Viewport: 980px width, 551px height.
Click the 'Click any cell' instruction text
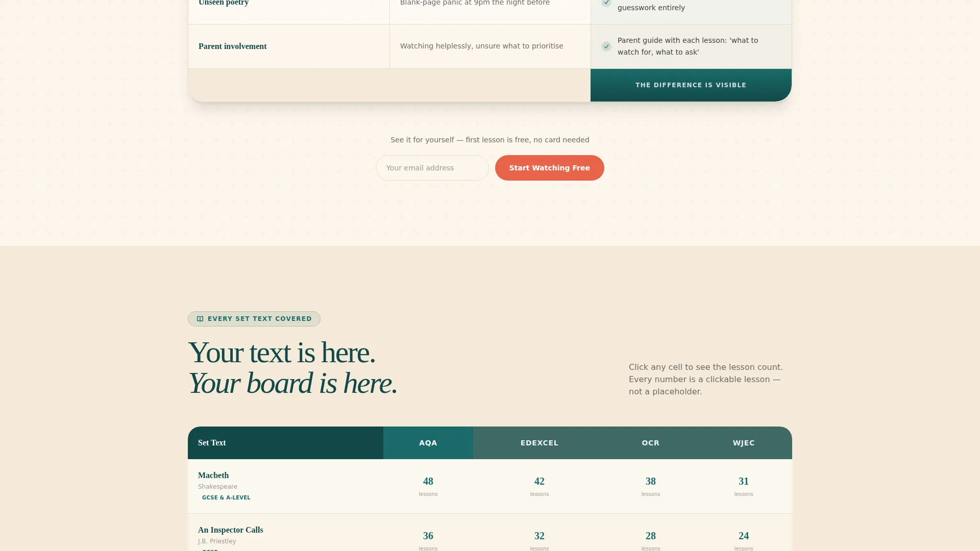point(706,380)
